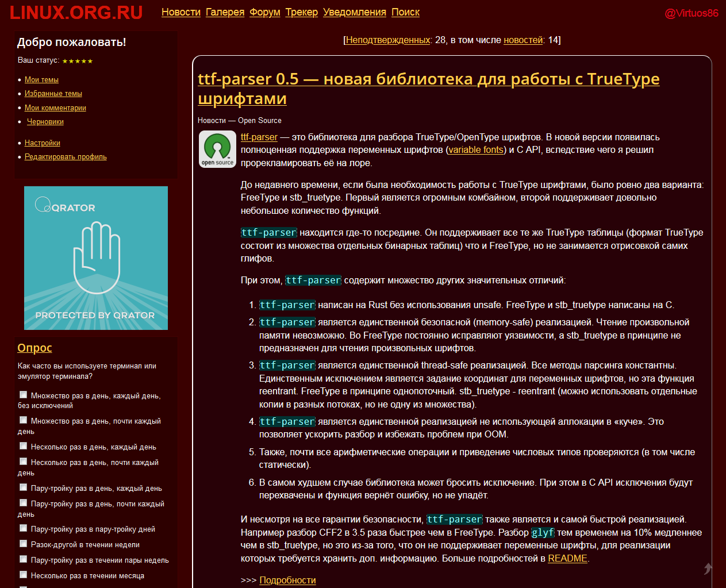Click the 'glyf' code snippet

click(x=543, y=533)
